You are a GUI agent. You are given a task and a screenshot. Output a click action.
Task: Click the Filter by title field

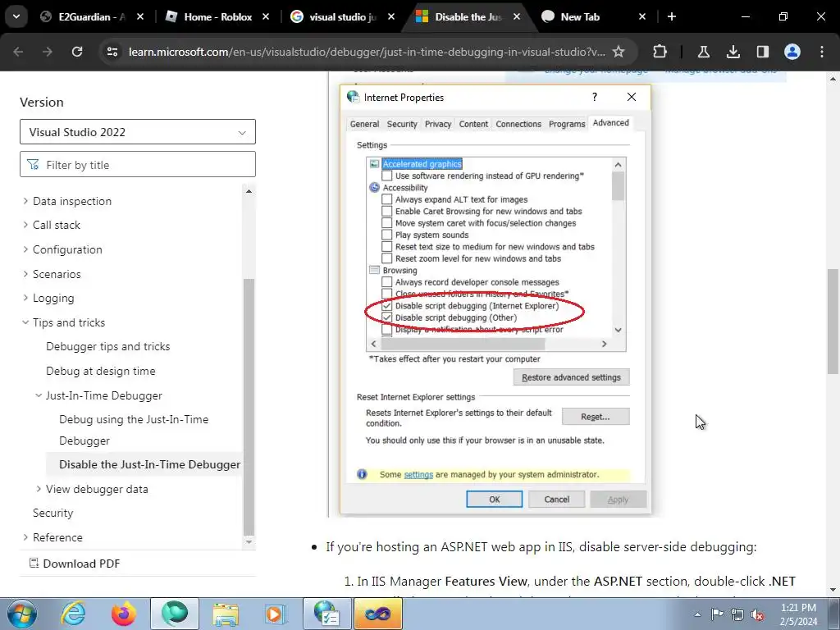pos(138,164)
